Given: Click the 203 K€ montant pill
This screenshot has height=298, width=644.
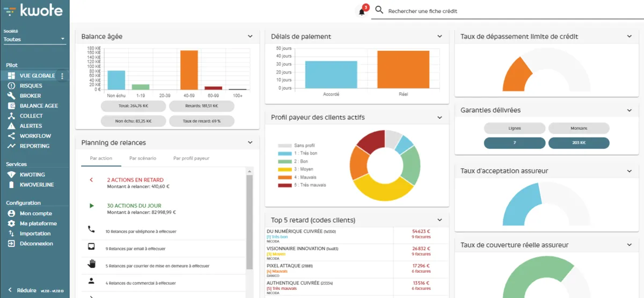Looking at the screenshot, I should click(579, 143).
